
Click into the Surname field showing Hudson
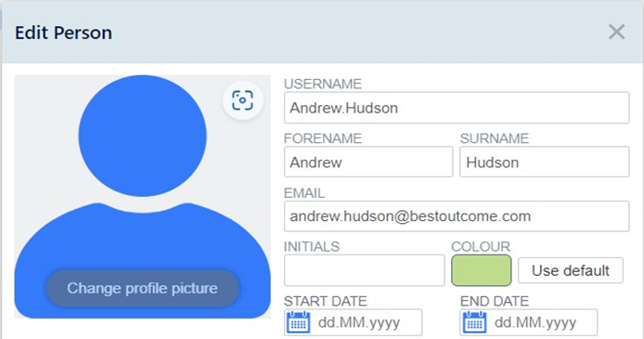click(544, 162)
